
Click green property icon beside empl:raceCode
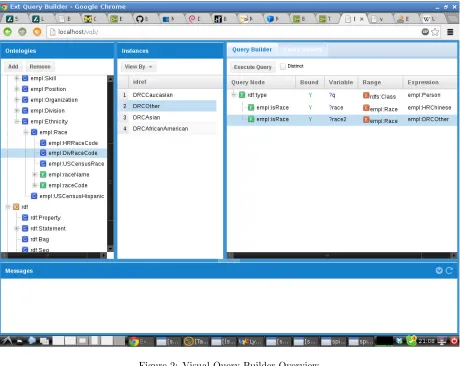tap(43, 185)
